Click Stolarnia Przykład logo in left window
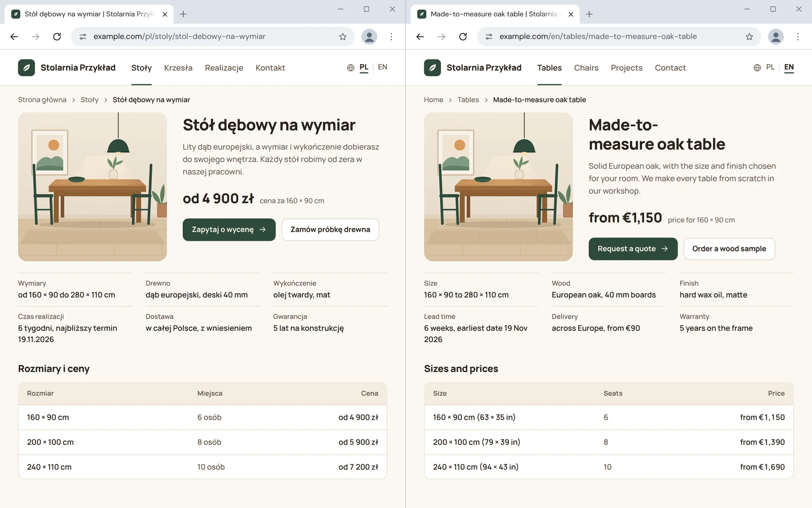 [66, 68]
